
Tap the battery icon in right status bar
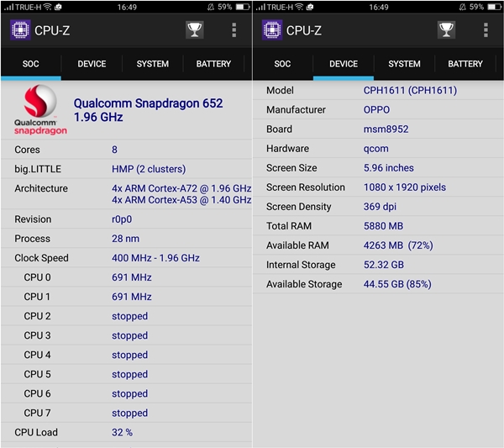coord(495,7)
